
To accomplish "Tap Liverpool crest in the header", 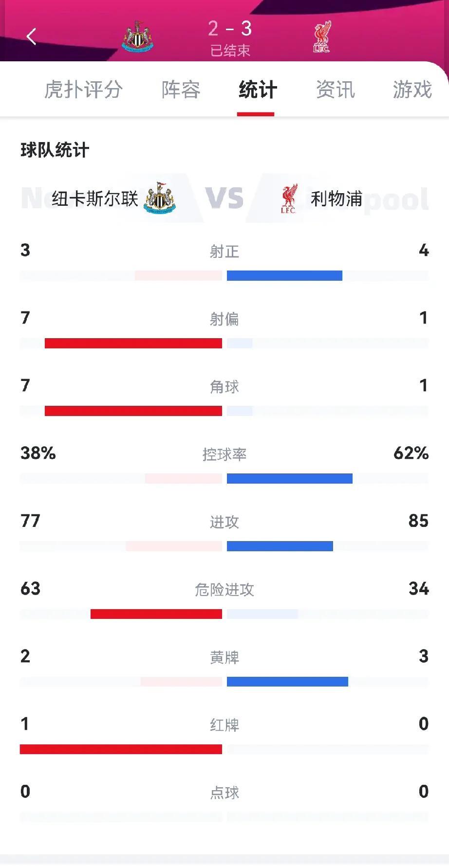I will tap(321, 37).
